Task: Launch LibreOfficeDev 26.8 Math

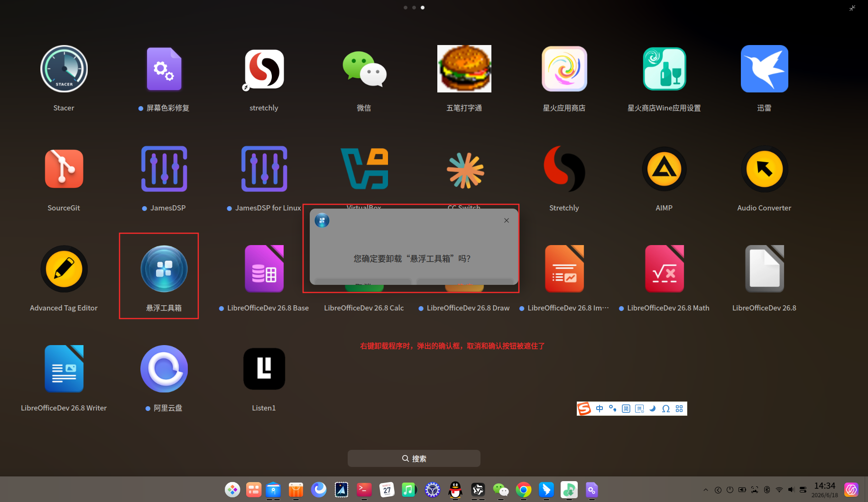Action: (x=665, y=269)
